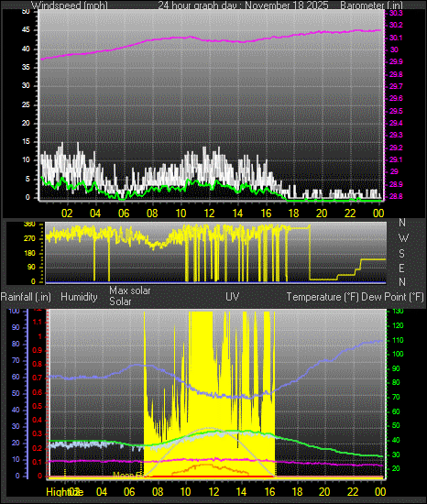Select the 'Temperature (°F)' legend label
This screenshot has width=427, height=504.
(x=323, y=296)
